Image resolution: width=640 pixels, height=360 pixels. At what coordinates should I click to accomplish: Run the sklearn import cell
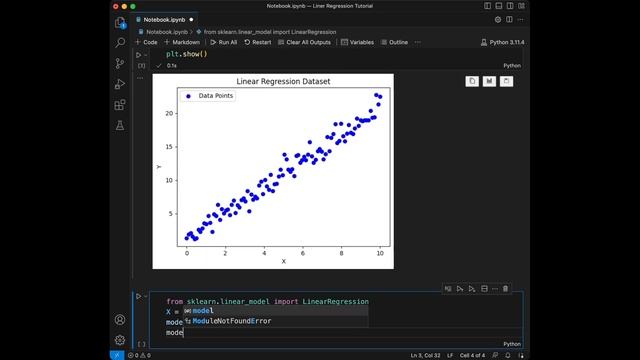pyautogui.click(x=138, y=296)
